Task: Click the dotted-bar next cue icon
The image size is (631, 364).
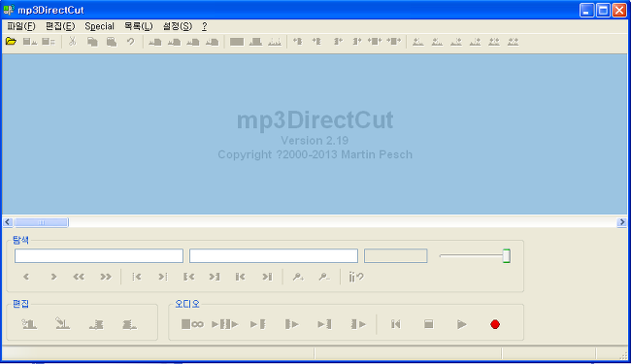Action: point(162,277)
